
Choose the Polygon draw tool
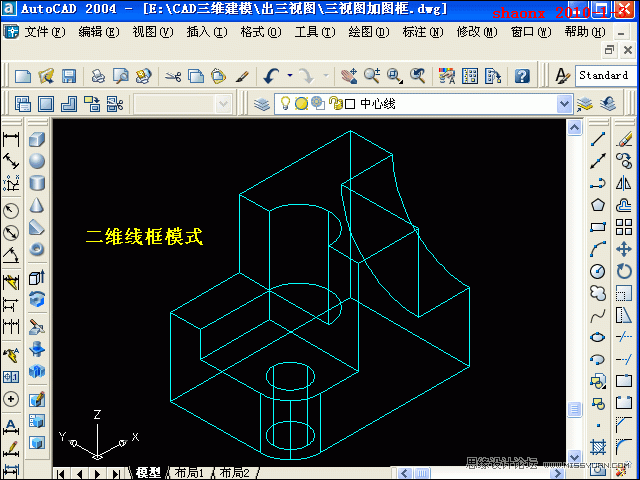point(598,205)
